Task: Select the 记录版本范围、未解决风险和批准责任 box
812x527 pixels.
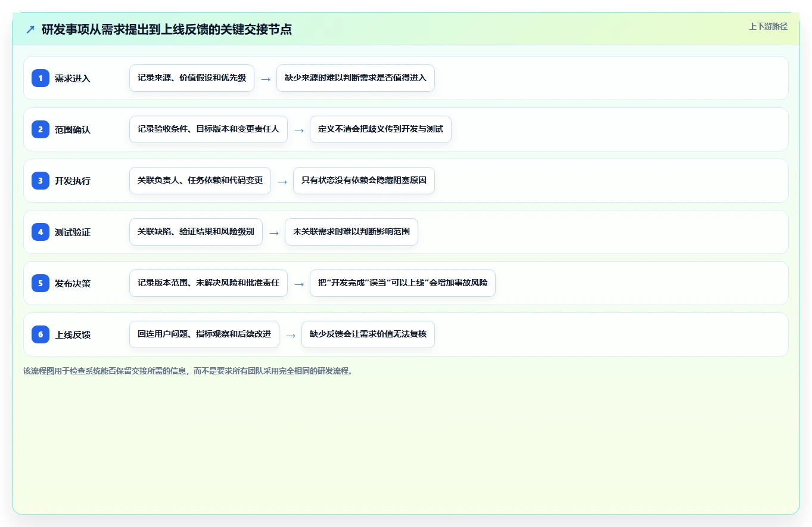Action: [209, 283]
